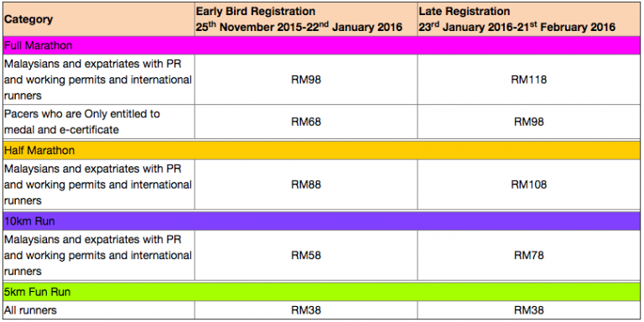Select RM98 pacers late registration price
Screen dimensions: 644x322
528,122
